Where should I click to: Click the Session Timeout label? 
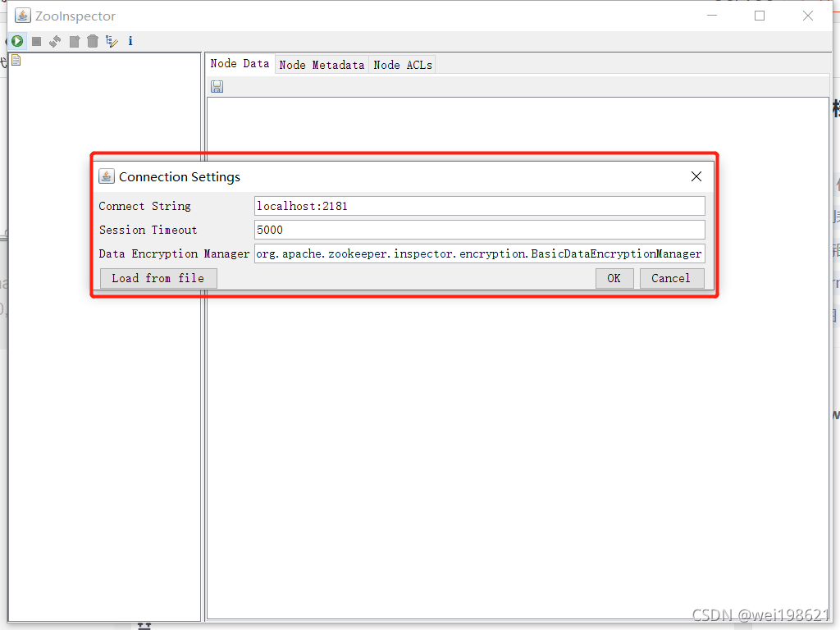[x=148, y=230]
